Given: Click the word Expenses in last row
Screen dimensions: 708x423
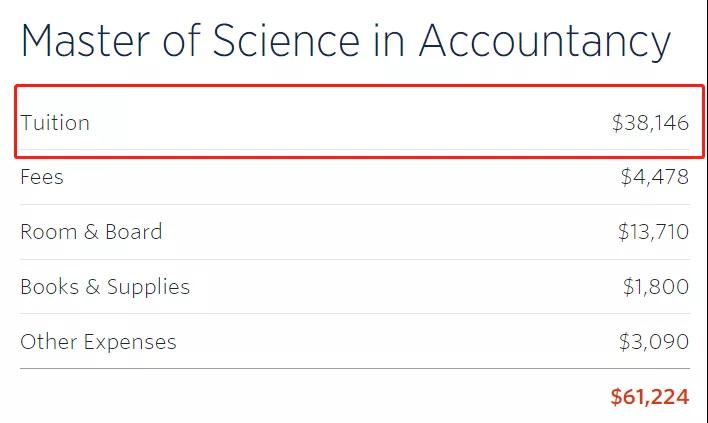Looking at the screenshot, I should point(130,343).
